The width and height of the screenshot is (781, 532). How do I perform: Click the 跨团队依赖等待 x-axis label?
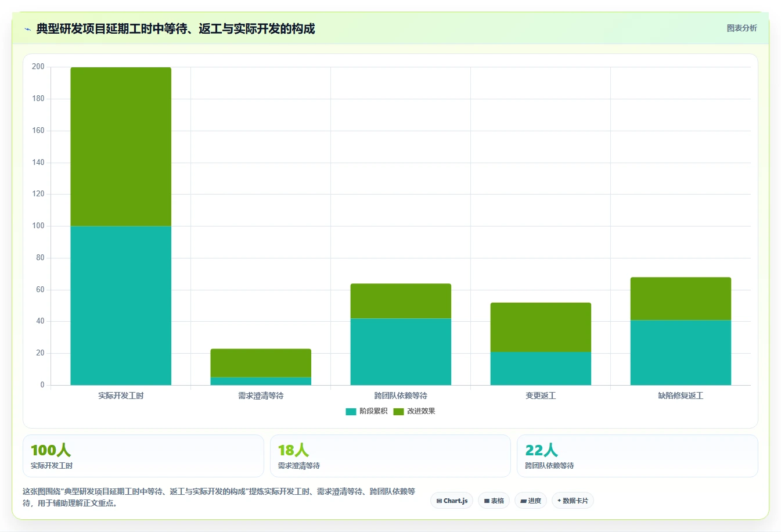[401, 396]
